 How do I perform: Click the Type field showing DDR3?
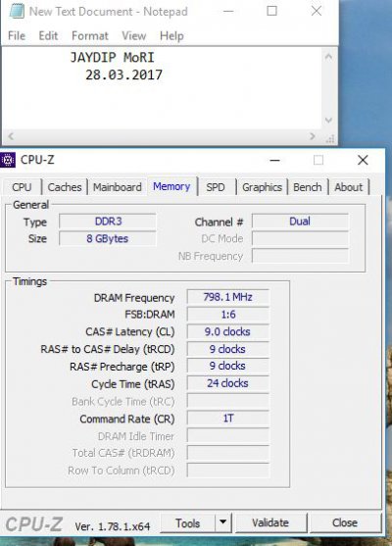pos(108,222)
